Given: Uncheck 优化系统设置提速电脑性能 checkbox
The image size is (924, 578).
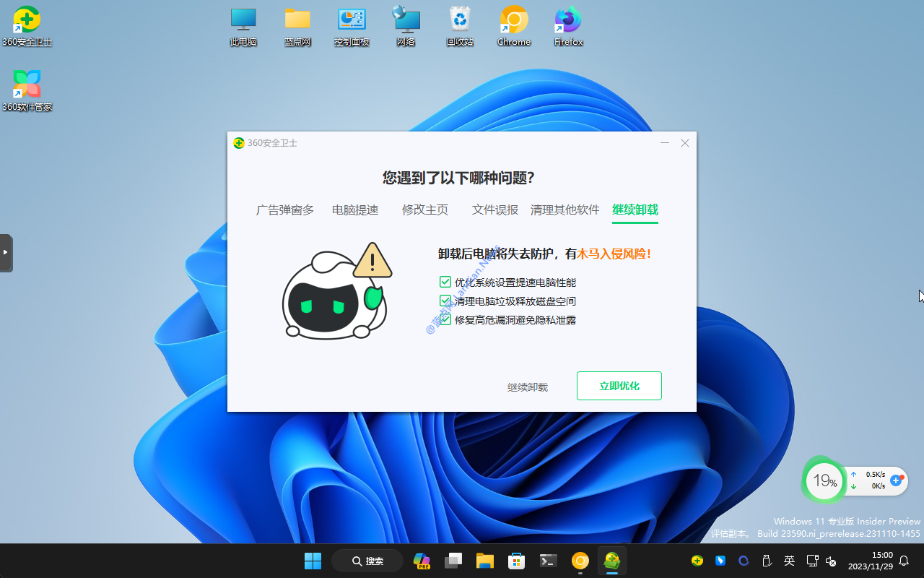Looking at the screenshot, I should click(x=445, y=282).
